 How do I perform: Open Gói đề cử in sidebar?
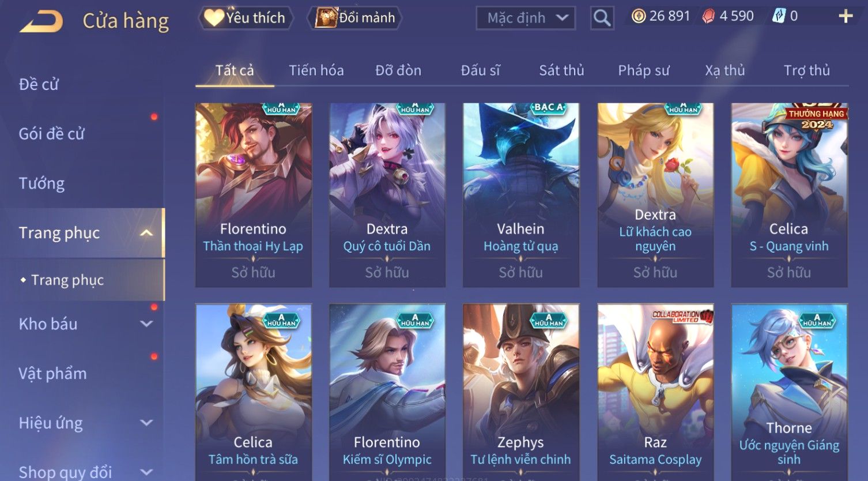pos(52,134)
